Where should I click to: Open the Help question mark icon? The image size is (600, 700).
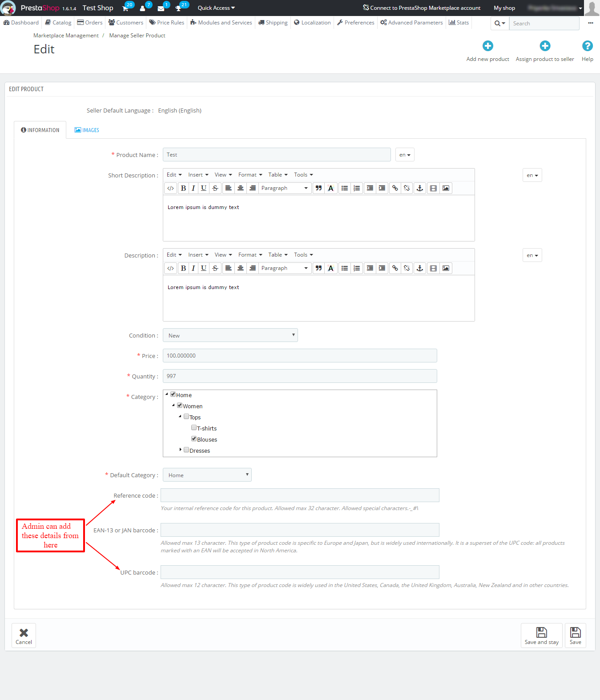click(587, 46)
